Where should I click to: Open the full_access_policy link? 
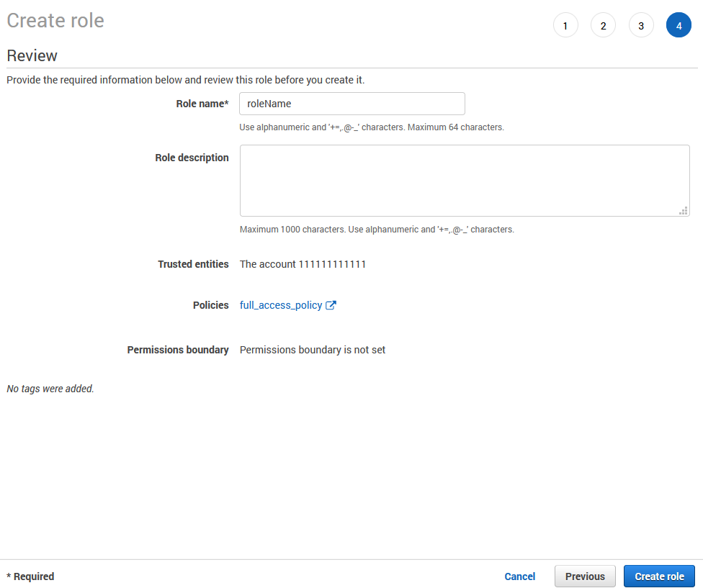point(281,305)
